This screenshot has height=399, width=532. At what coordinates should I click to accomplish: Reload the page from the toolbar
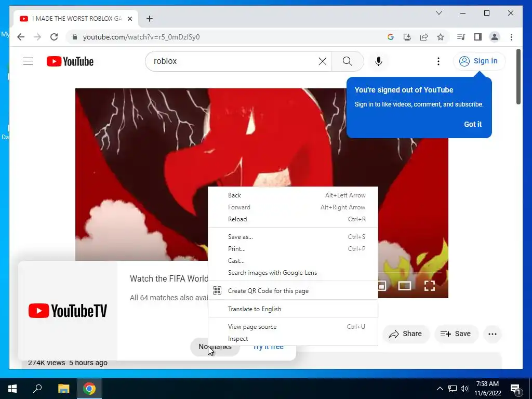54,37
